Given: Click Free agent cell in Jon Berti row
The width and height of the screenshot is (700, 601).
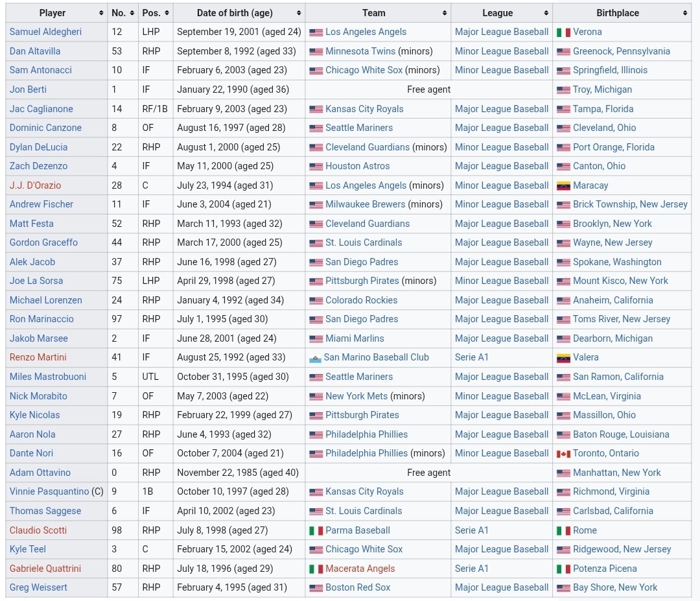Looking at the screenshot, I should [428, 89].
